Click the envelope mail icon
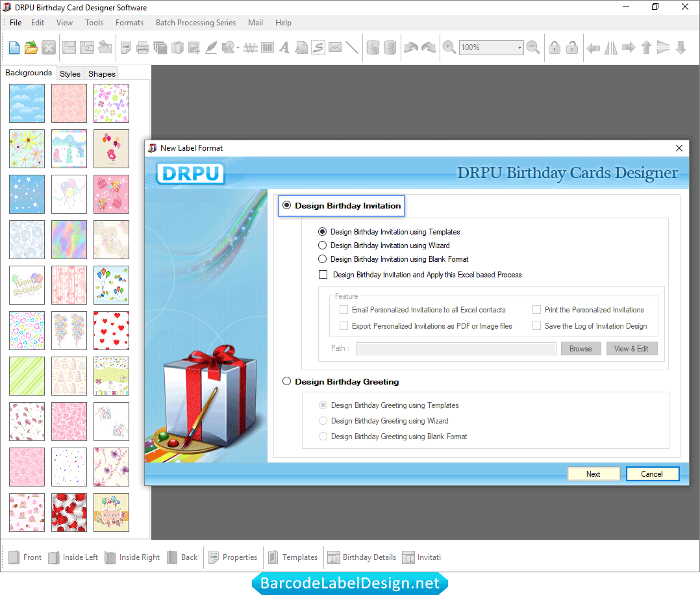Viewport: 700px width, 595px height. (335, 47)
